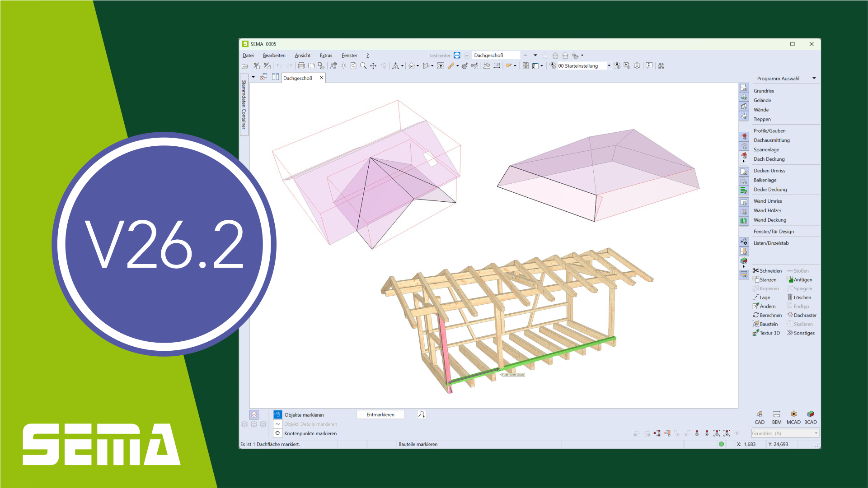Open the Datei menu
This screenshot has height=488, width=868.
pyautogui.click(x=248, y=56)
